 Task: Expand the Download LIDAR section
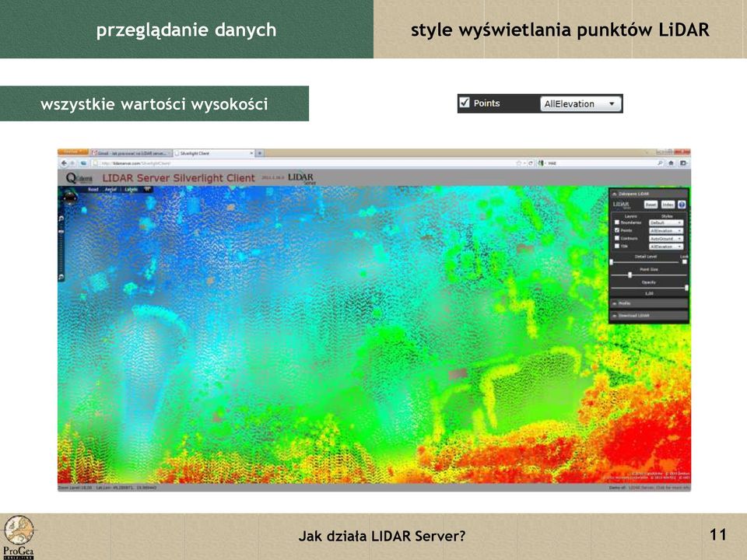649,315
